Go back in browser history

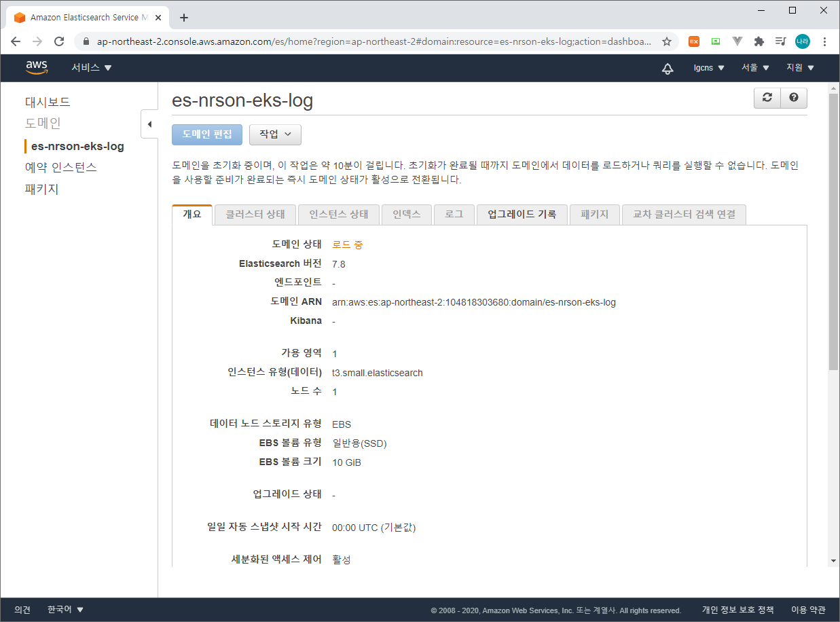(16, 41)
